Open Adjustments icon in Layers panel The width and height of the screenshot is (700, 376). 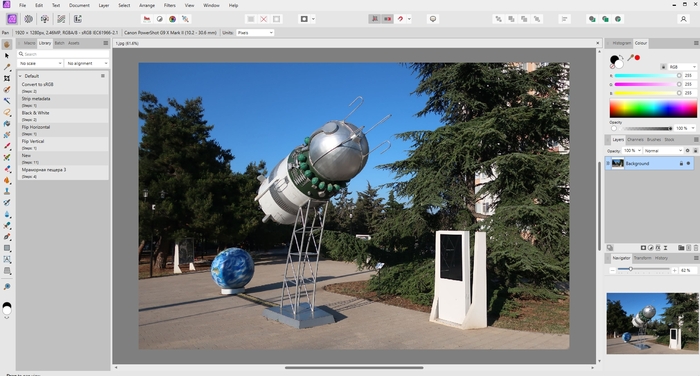pos(650,248)
